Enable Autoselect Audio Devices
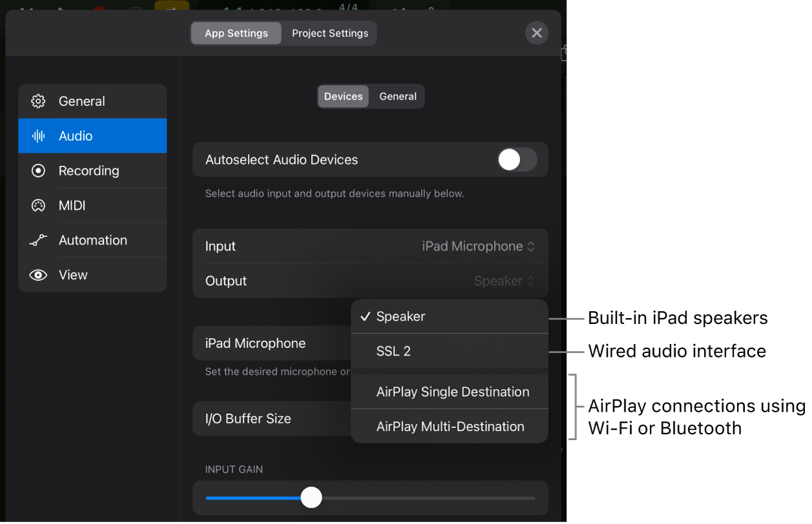Viewport: 812px width, 524px height. coord(517,159)
